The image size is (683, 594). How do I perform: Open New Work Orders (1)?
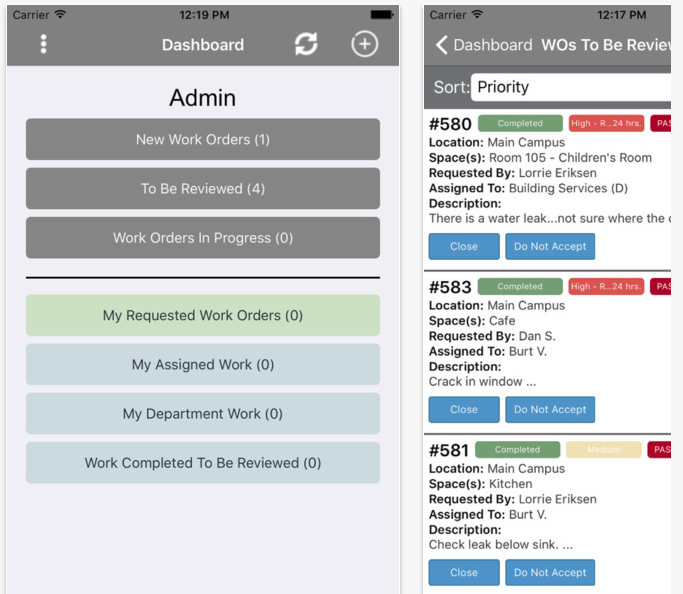(203, 139)
